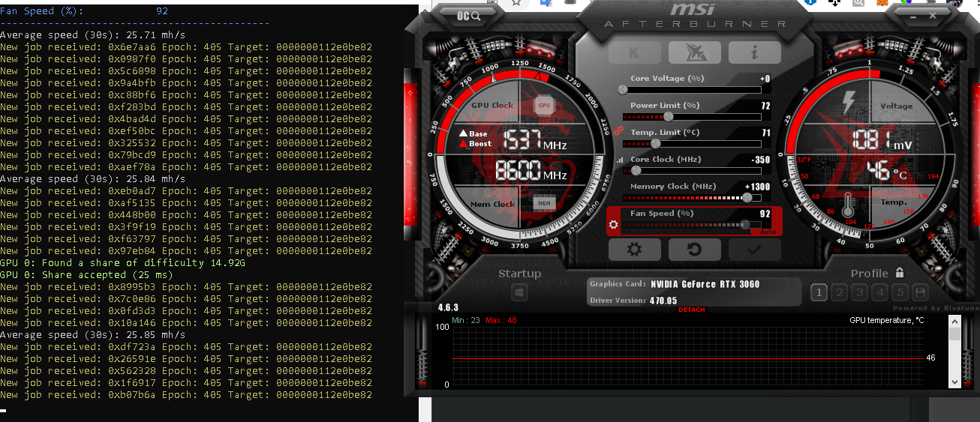Click the DETACH monitor link
Viewport: 980px width, 422px height.
click(692, 310)
